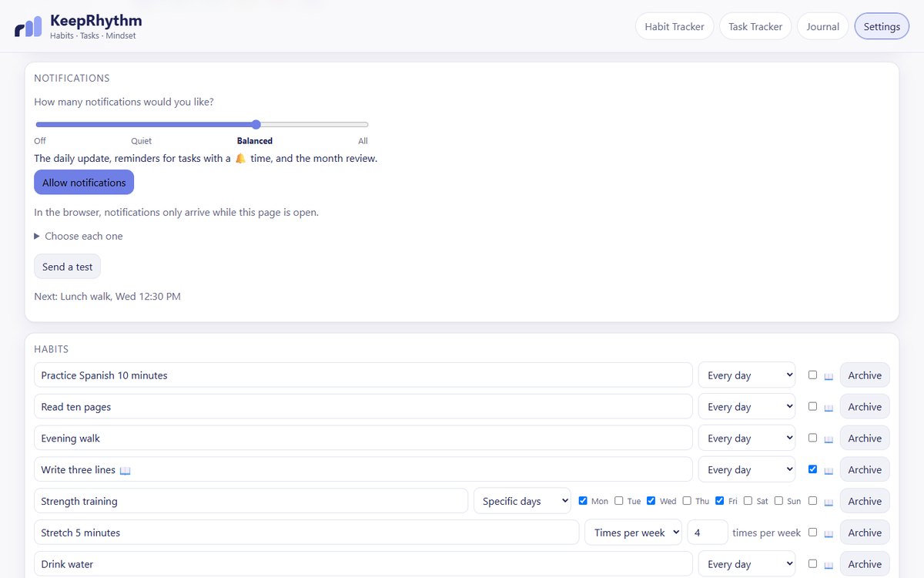Uncheck the Fri day checkbox
The image size is (924, 578).
(x=720, y=500)
